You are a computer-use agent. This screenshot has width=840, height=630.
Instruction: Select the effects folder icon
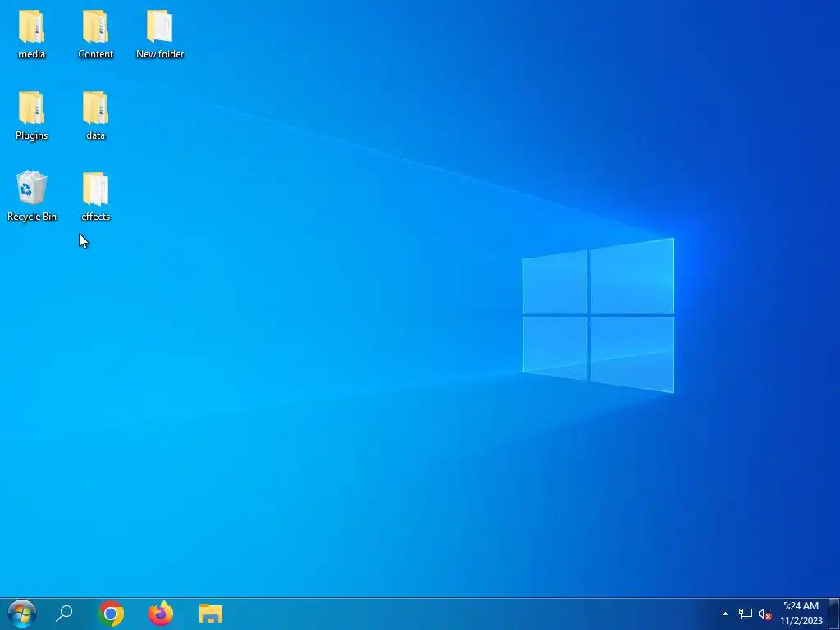pyautogui.click(x=95, y=189)
